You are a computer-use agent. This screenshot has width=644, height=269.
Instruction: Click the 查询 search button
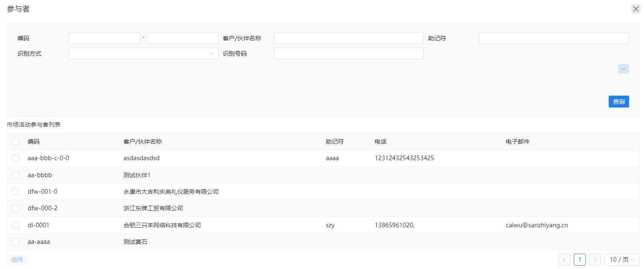pos(618,102)
